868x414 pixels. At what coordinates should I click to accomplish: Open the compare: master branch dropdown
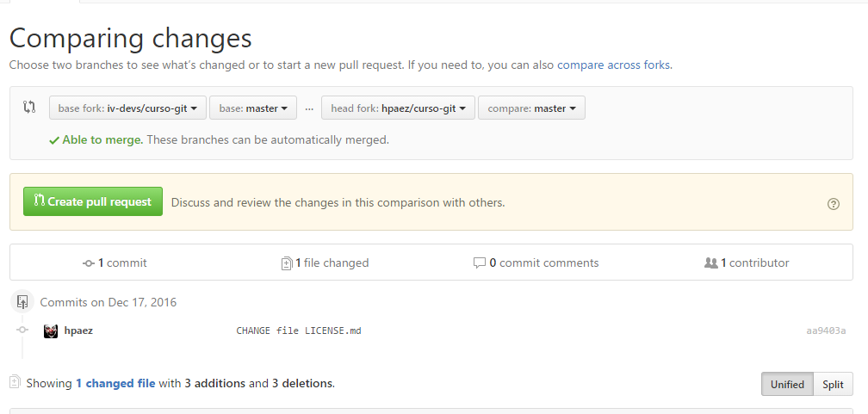531,108
